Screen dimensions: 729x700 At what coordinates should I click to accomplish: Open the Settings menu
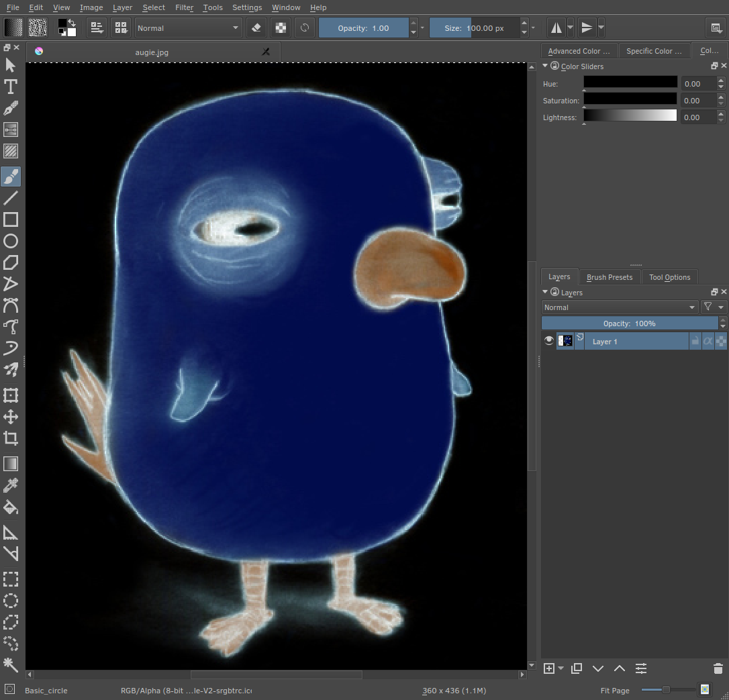point(247,7)
